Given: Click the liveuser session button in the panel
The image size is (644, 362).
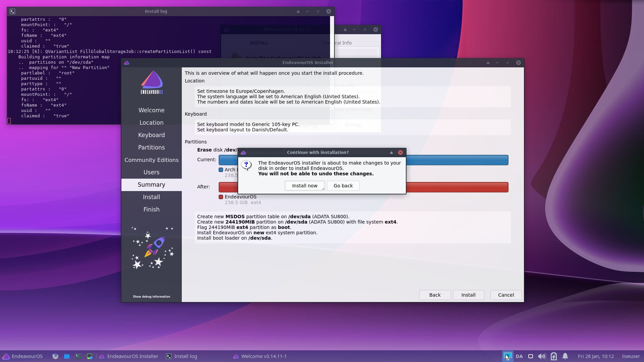Looking at the screenshot, I should [x=631, y=356].
